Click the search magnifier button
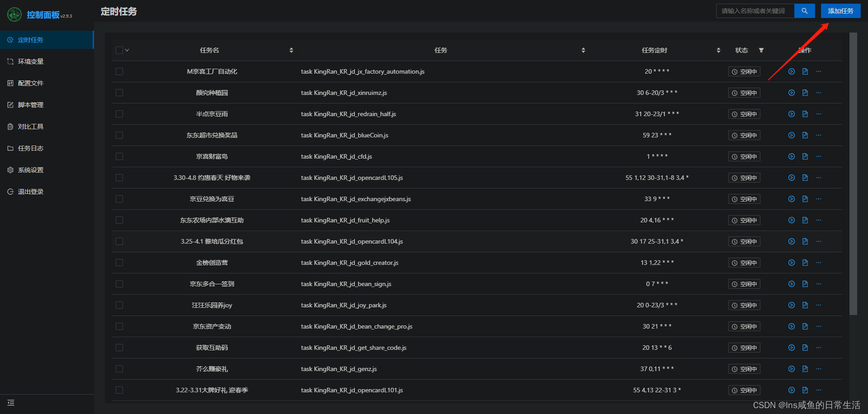Screen dimensions: 868x414 (x=804, y=11)
